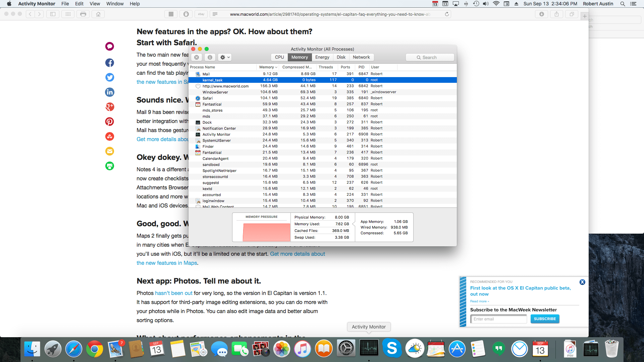Open the Network tab

pos(361,57)
